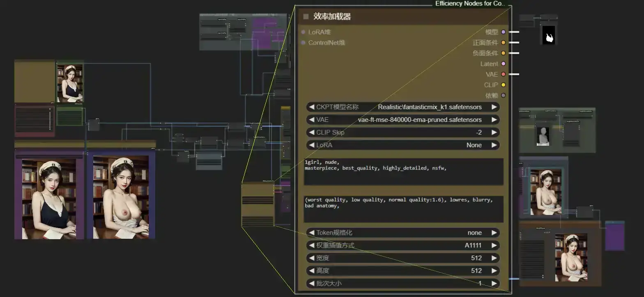Viewport: 644px width, 297px height.
Task: Click the positive prompt text box
Action: click(404, 172)
